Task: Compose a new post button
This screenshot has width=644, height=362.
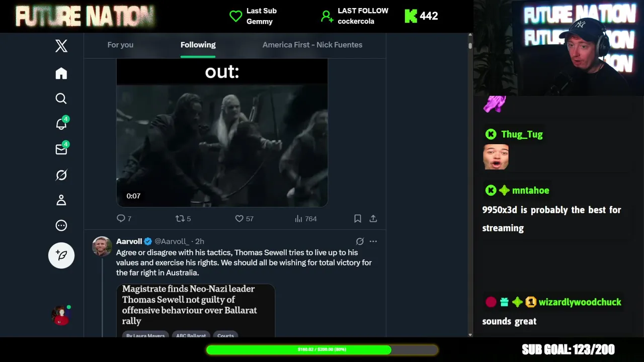Action: point(61,255)
